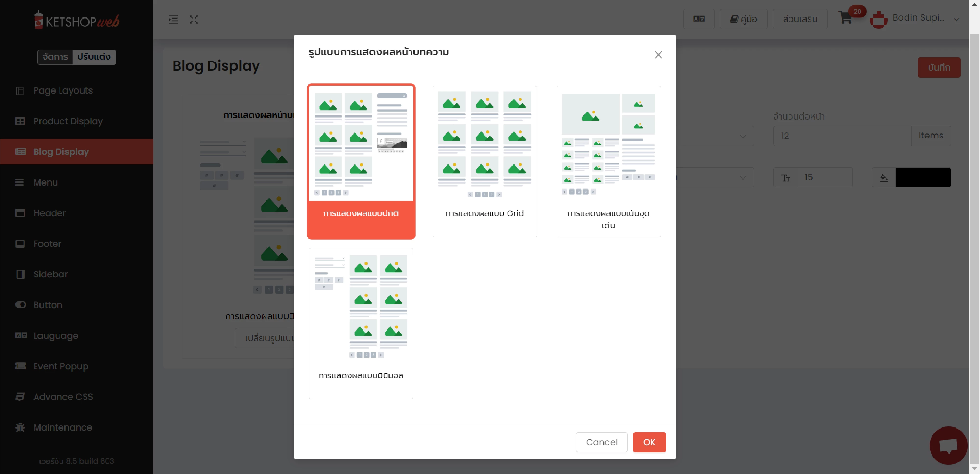Click the OK button
980x474 pixels.
click(649, 442)
